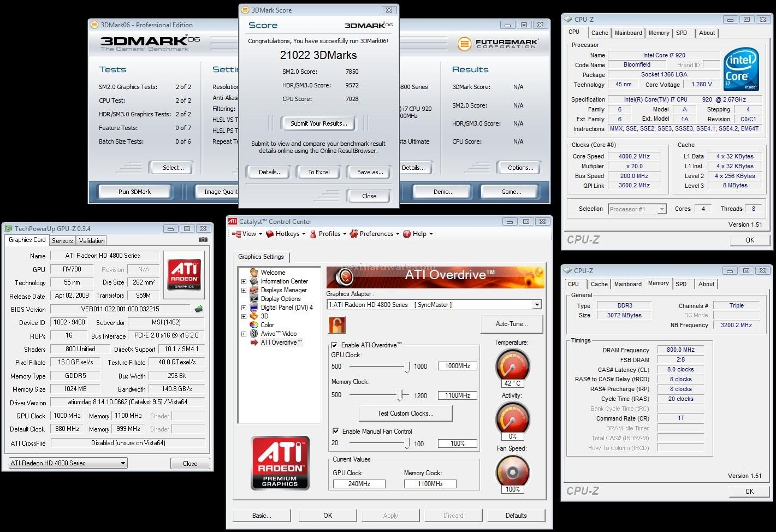Switch to the Sensors tab in GPU-Z
Viewport: 776px width, 532px height.
62,241
